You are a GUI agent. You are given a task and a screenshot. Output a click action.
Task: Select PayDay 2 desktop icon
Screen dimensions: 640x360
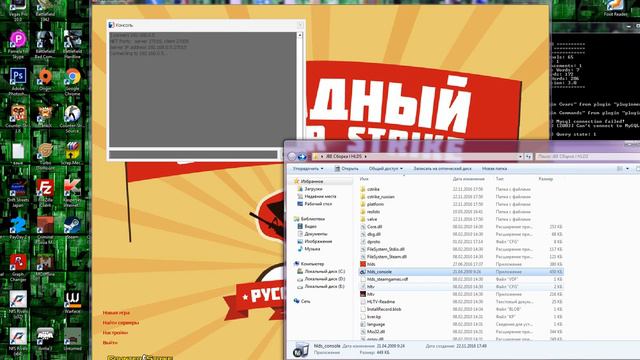click(18, 228)
